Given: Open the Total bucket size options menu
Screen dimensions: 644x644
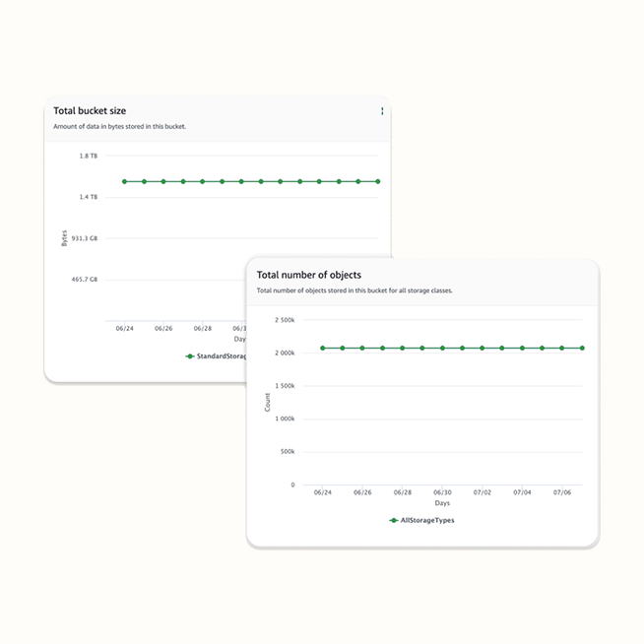Looking at the screenshot, I should [382, 112].
